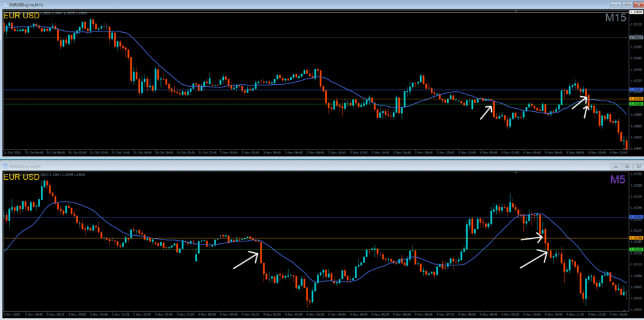Minimize the EURUSD M5 chart window

click(x=616, y=166)
